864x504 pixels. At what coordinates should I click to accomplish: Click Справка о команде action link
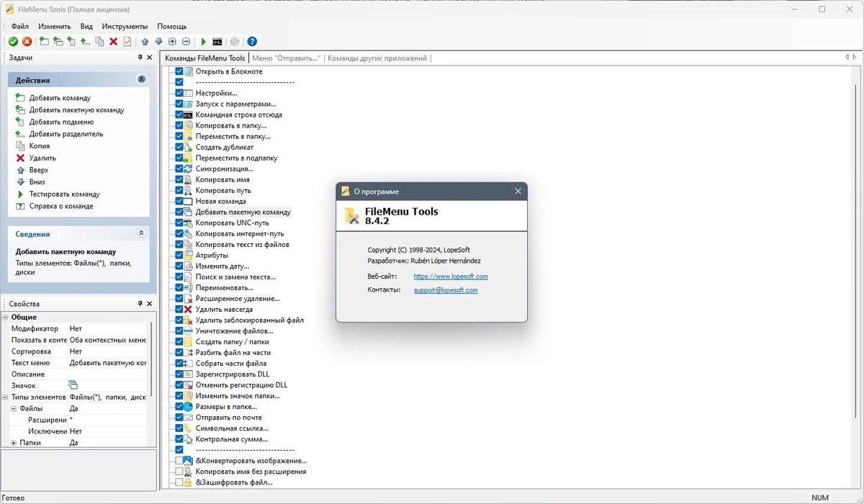(x=61, y=206)
